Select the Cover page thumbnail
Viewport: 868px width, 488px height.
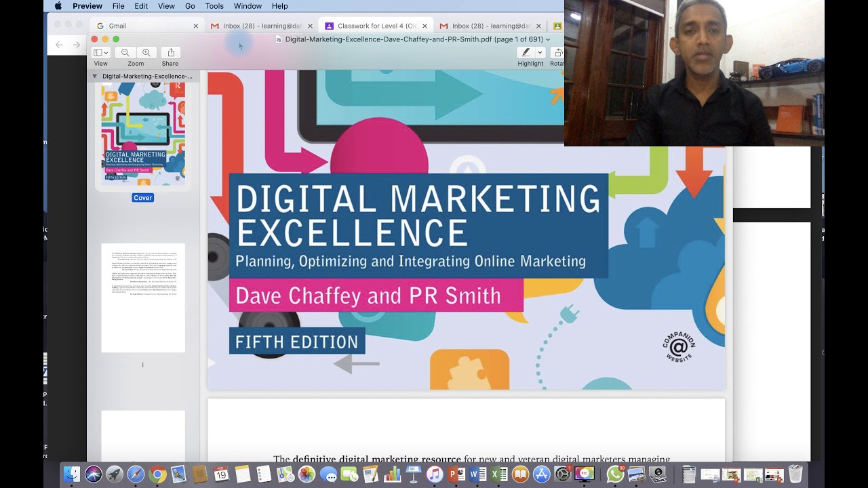[x=143, y=134]
